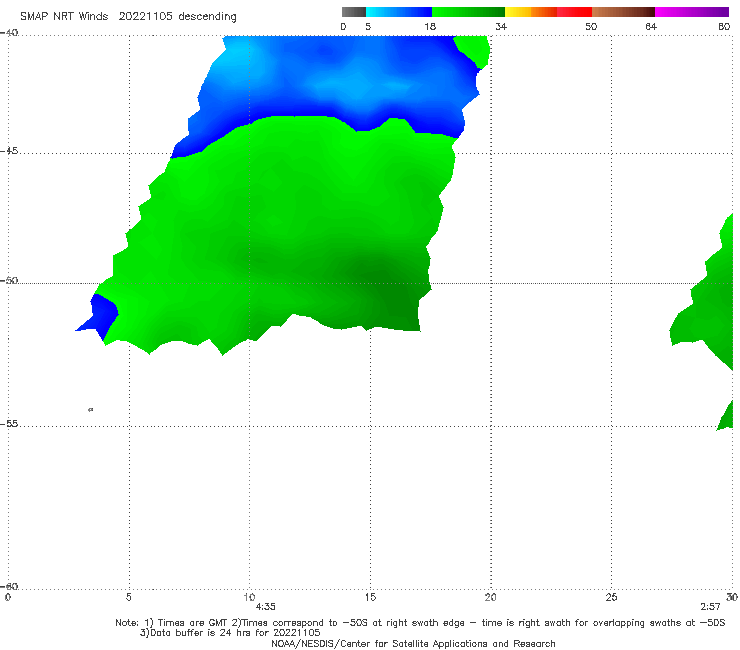Click the longitude axis label "5"
Image resolution: width=740 pixels, height=650 pixels.
coord(129,597)
